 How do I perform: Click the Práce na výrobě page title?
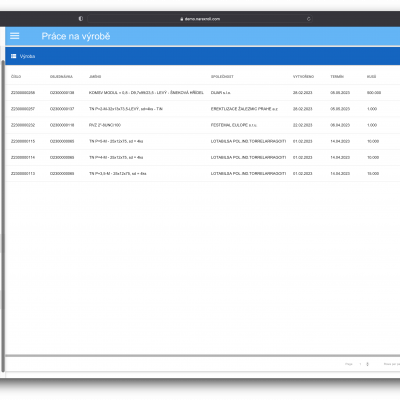(x=76, y=36)
